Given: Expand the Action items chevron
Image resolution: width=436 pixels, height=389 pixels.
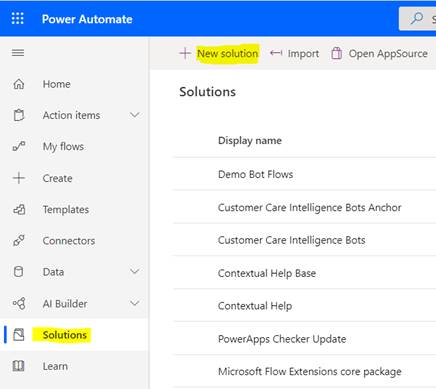Looking at the screenshot, I should click(x=135, y=115).
